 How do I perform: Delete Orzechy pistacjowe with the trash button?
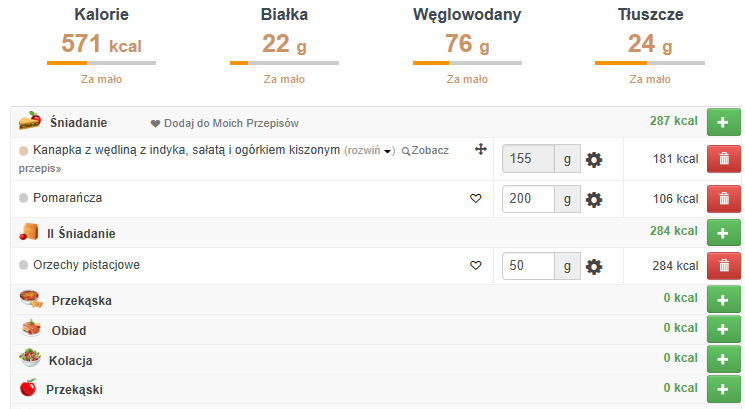tap(722, 266)
